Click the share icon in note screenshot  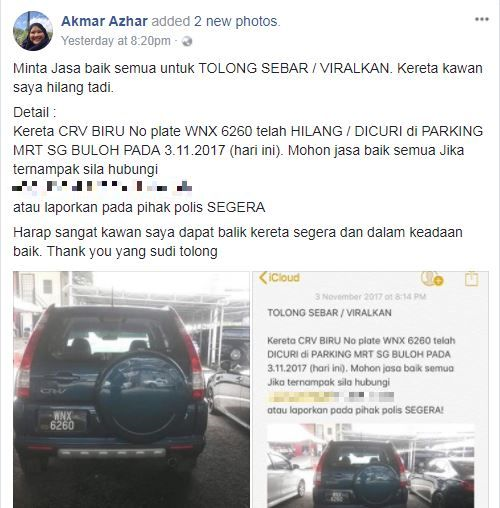(471, 279)
